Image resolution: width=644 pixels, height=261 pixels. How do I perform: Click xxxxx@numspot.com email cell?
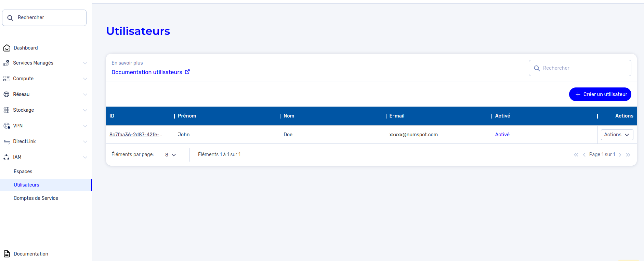coord(413,135)
